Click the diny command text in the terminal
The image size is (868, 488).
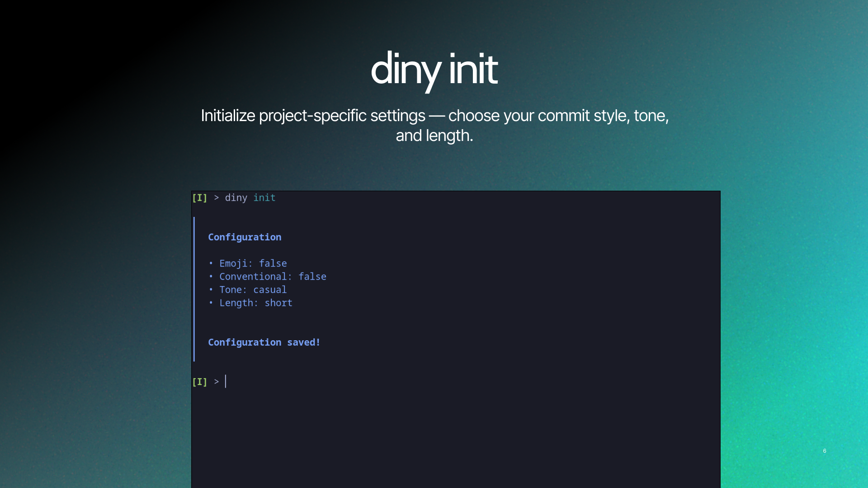pos(236,198)
